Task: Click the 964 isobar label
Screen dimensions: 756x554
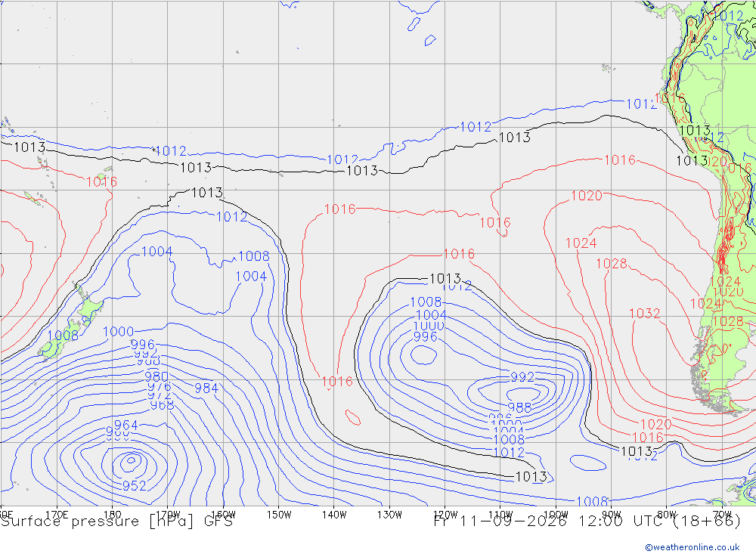Action: [x=125, y=426]
